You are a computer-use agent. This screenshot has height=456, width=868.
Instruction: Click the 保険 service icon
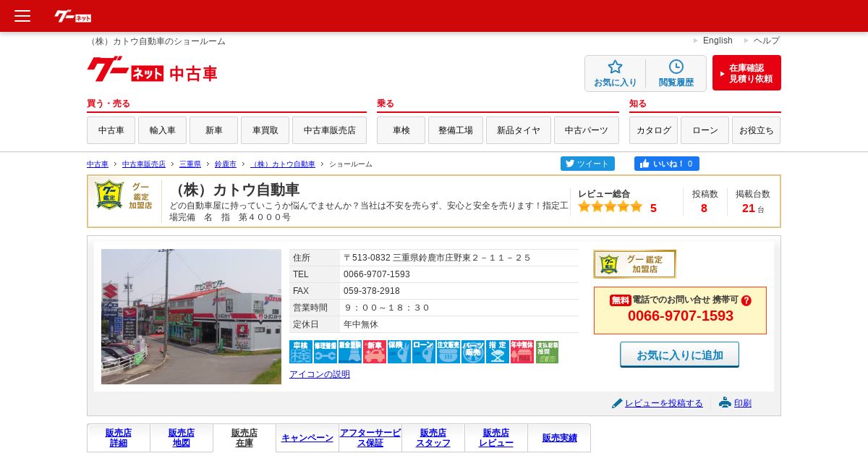click(399, 352)
